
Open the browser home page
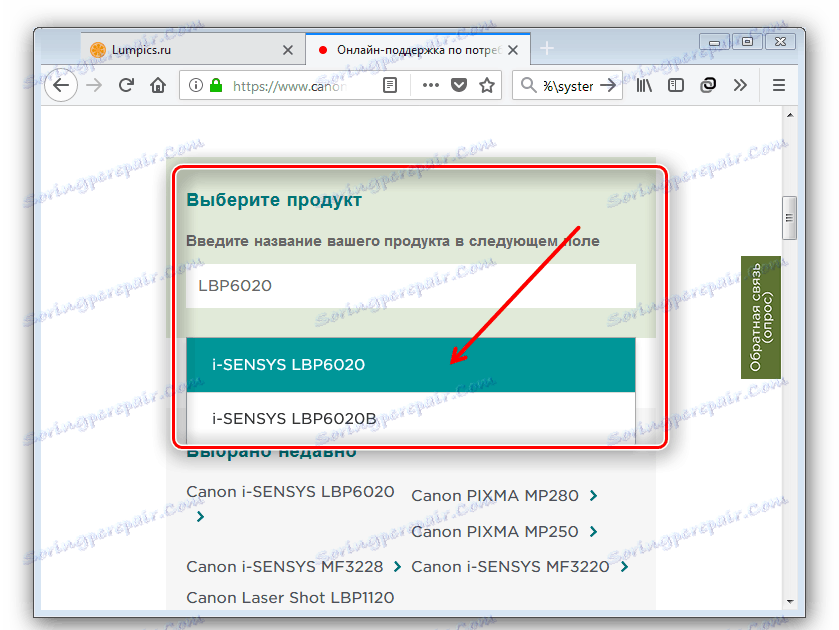[157, 85]
